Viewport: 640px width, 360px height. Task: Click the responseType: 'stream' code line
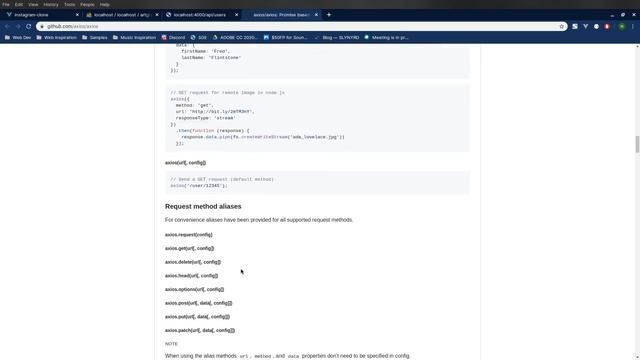[206, 118]
